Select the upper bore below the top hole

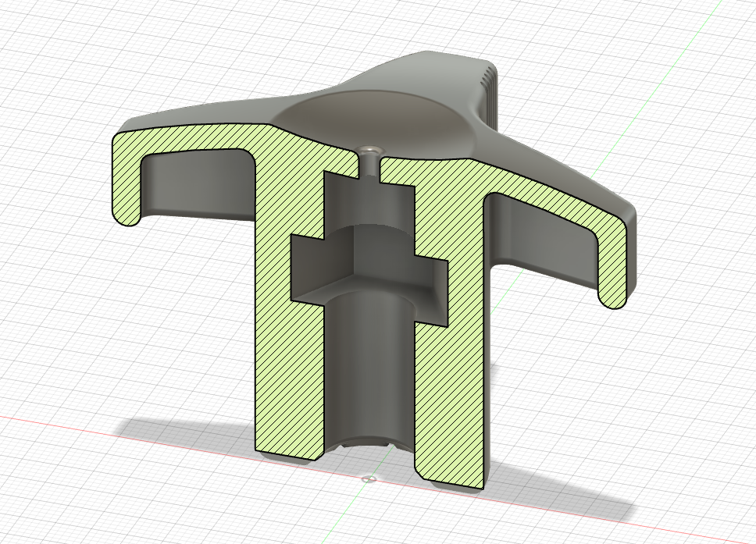pos(367,203)
